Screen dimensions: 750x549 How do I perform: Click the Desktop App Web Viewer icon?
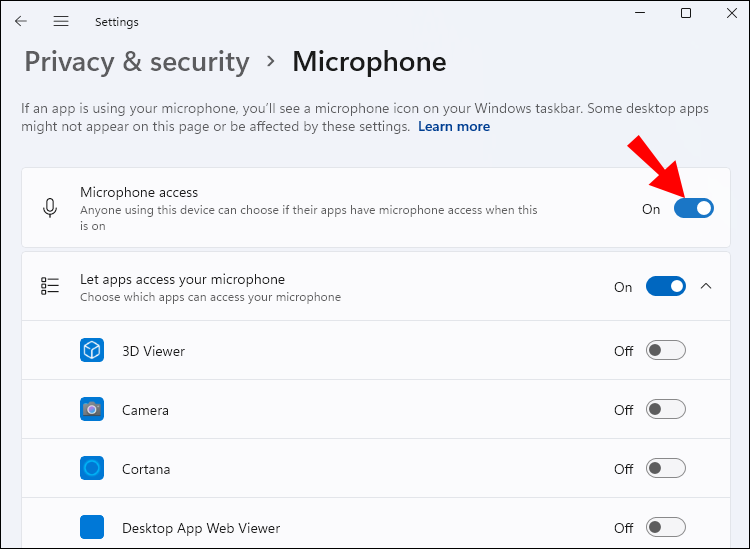92,527
